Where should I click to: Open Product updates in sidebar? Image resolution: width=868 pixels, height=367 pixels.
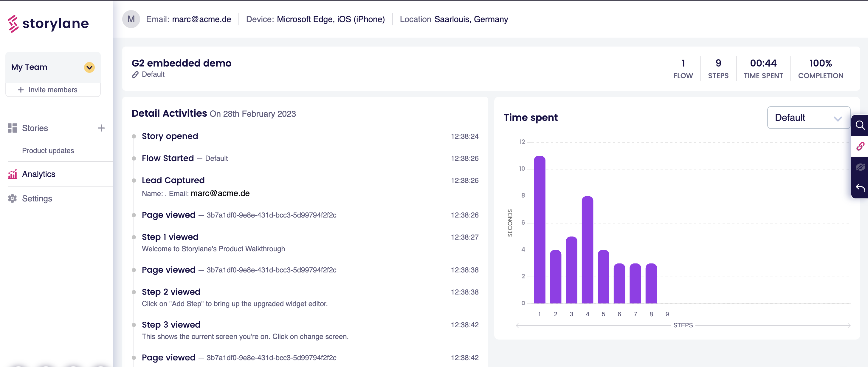(48, 150)
